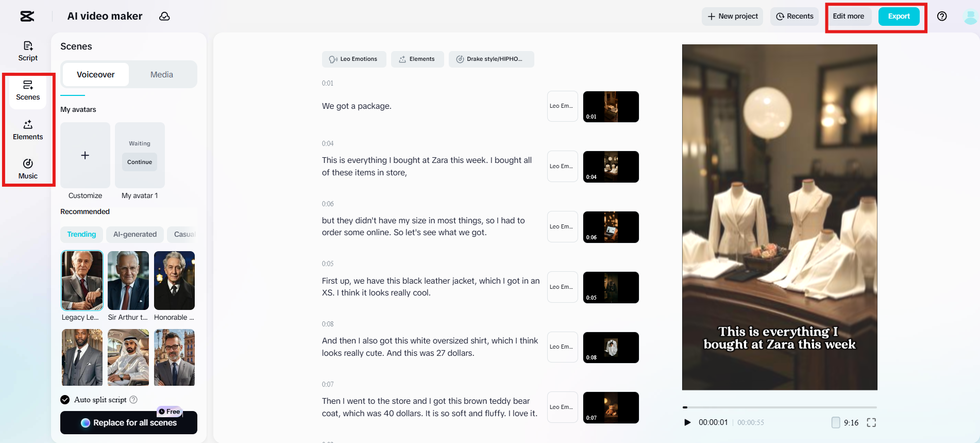Viewport: 980px width, 443px height.
Task: Click the video preview canvas
Action: [x=780, y=217]
